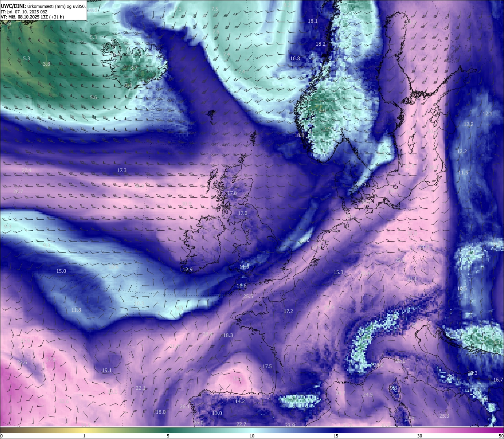
Task: Click the 17.0 value over northern England
Action: click(243, 213)
